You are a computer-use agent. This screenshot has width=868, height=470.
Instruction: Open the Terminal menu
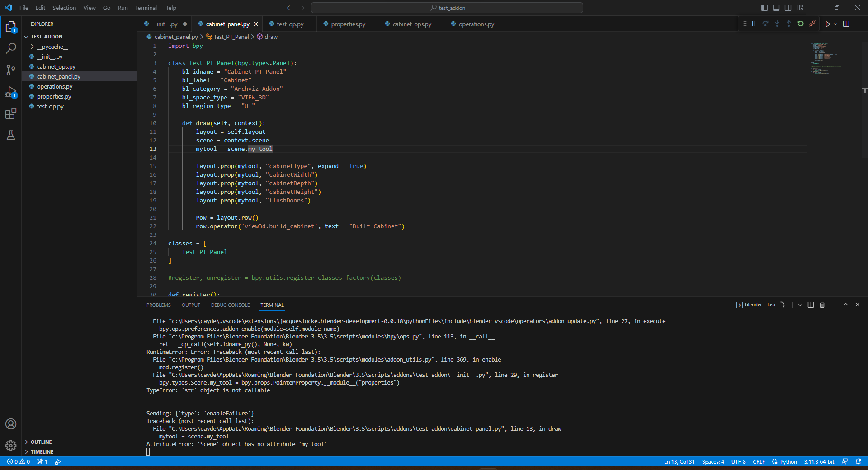point(146,8)
